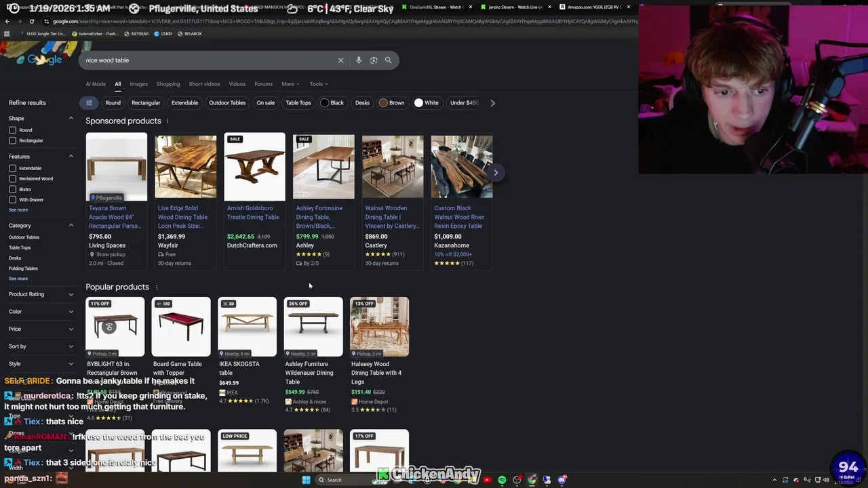Filter by White color chip
Viewport: 868px width, 488px height.
pyautogui.click(x=427, y=103)
